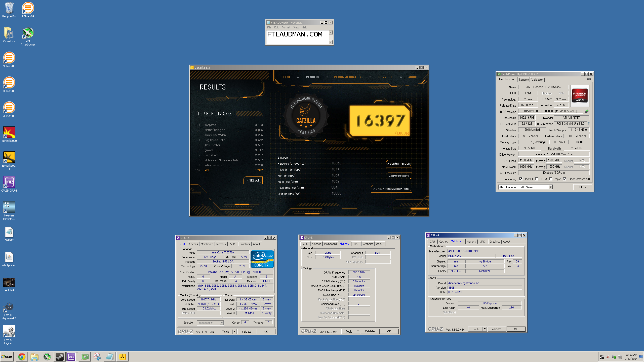The width and height of the screenshot is (644, 362).
Task: Click CHECK RECOMMENDATIONS in Catzilla
Action: (391, 189)
